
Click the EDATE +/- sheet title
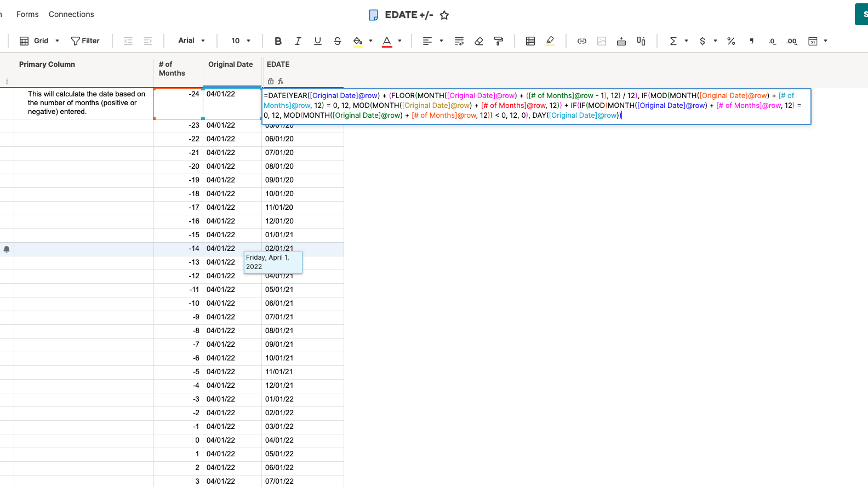pyautogui.click(x=409, y=15)
